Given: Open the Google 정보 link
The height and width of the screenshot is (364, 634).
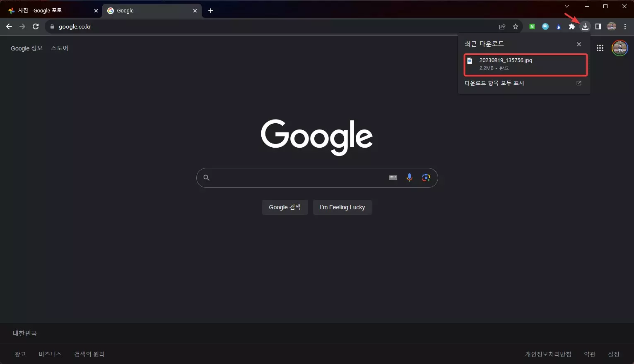Looking at the screenshot, I should 27,48.
